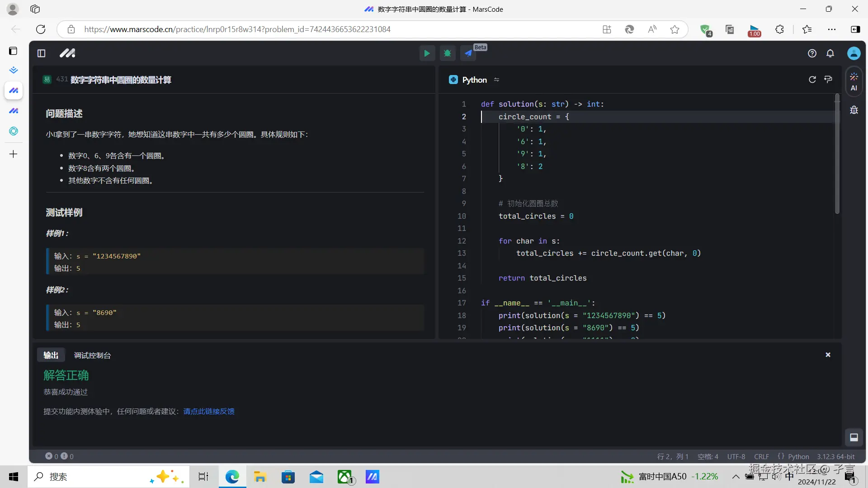Open the CRLF line ending selector
This screenshot has height=488, width=868.
click(x=761, y=456)
